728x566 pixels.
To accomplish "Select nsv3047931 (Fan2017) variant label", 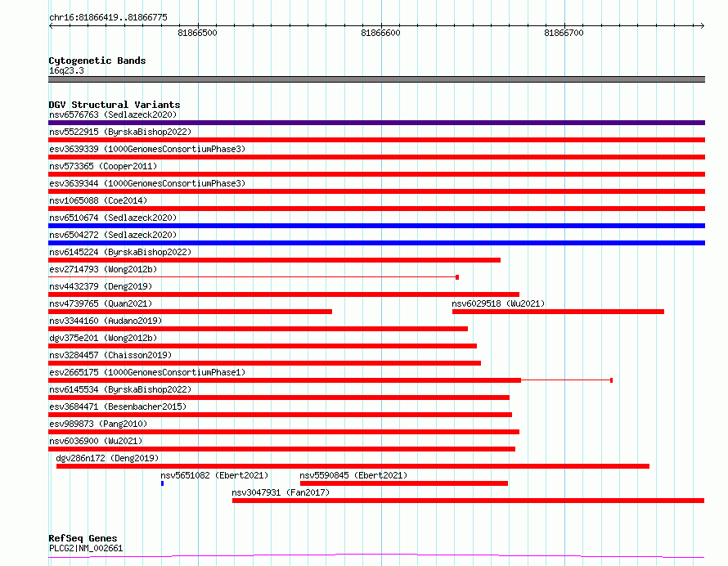I will click(281, 492).
